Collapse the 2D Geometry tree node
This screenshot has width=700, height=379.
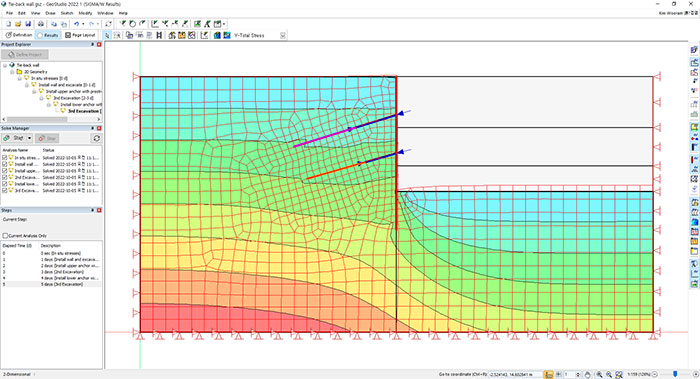[12, 72]
